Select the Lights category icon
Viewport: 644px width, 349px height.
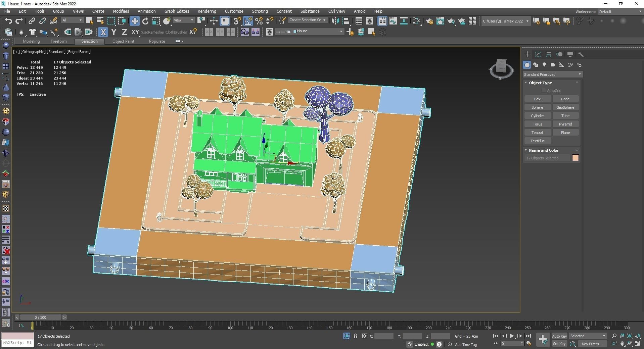coord(544,65)
